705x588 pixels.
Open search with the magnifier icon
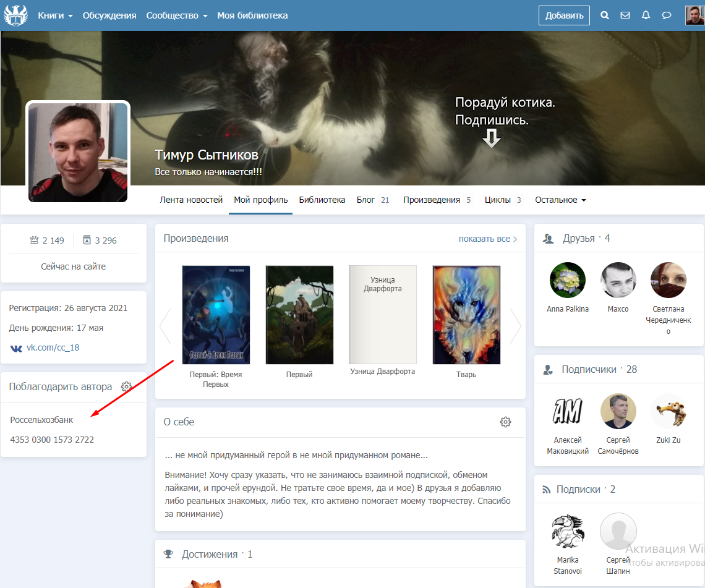point(605,15)
